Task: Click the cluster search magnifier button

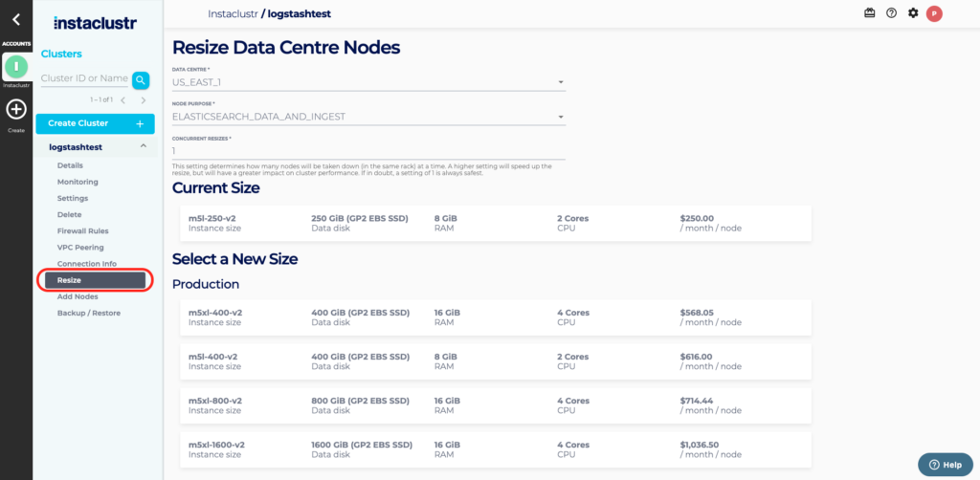Action: 141,79
